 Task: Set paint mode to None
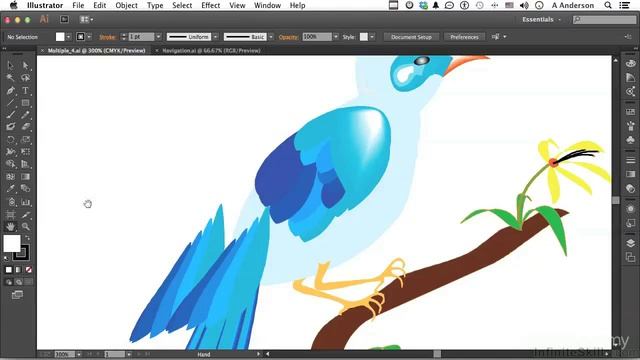tap(29, 270)
